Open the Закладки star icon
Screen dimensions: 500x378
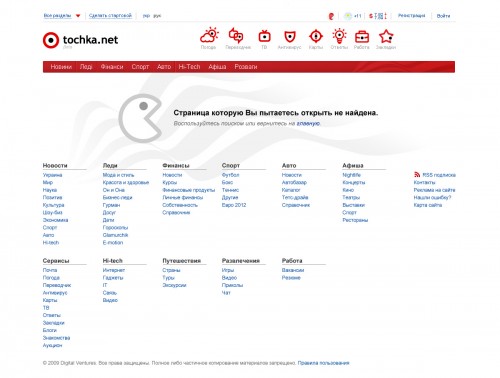click(x=386, y=36)
